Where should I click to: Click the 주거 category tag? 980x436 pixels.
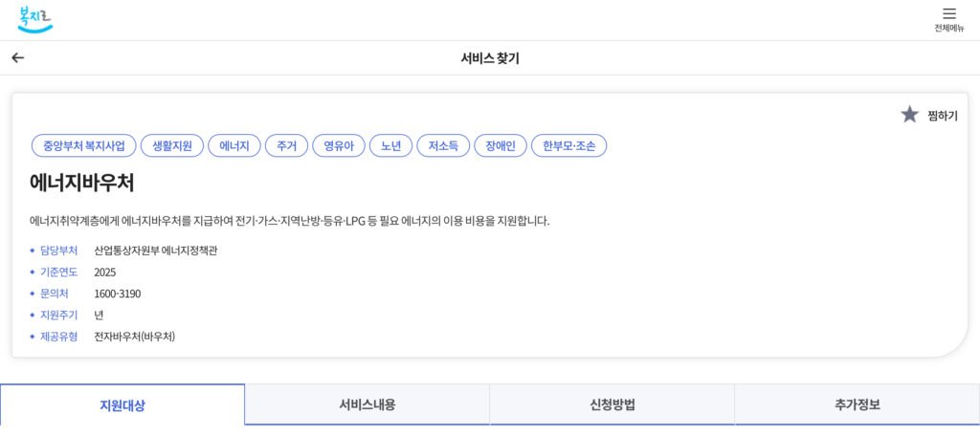pos(287,146)
